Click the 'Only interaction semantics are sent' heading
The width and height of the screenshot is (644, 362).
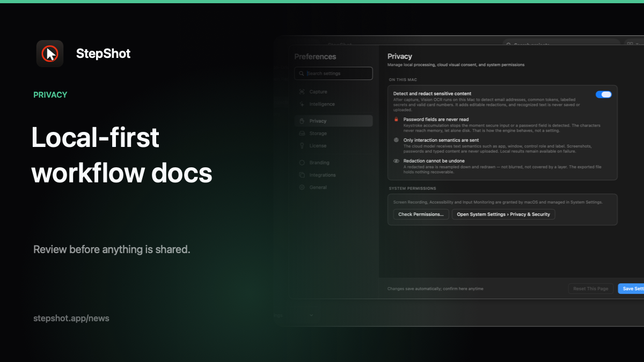[x=441, y=140]
